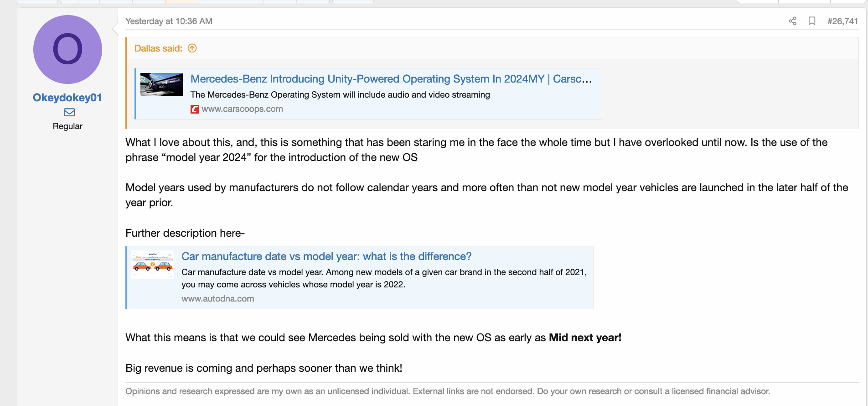868x406 pixels.
Task: Click the red Carscoops favicon
Action: [195, 109]
